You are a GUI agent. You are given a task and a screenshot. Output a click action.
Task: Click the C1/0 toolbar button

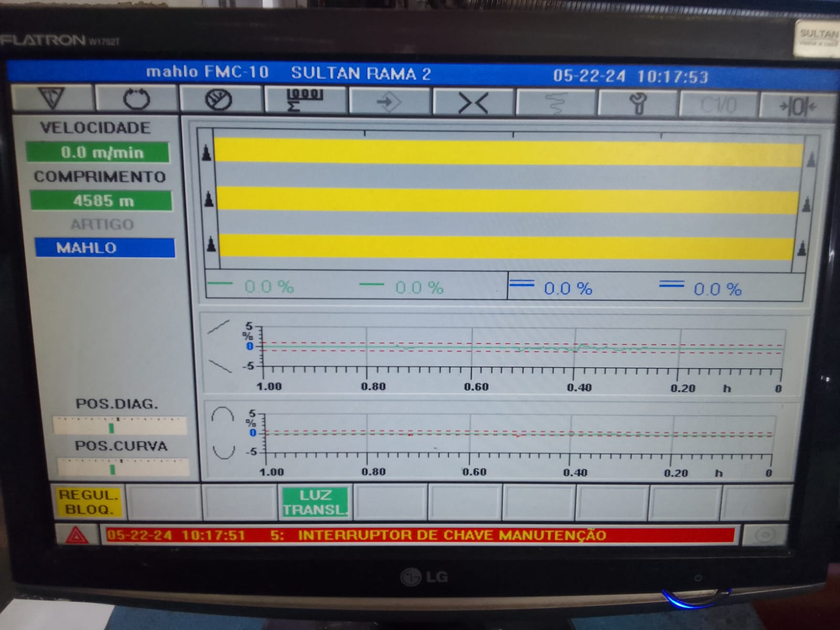pos(719,105)
